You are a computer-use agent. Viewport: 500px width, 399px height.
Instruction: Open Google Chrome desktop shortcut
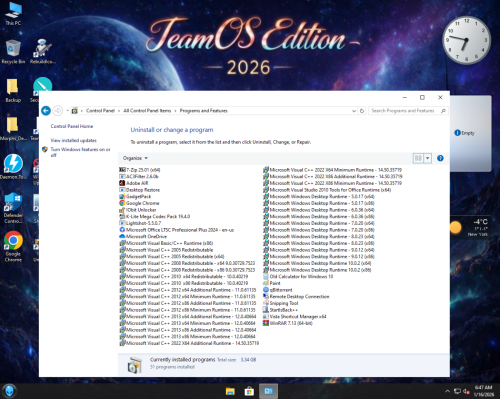13,246
